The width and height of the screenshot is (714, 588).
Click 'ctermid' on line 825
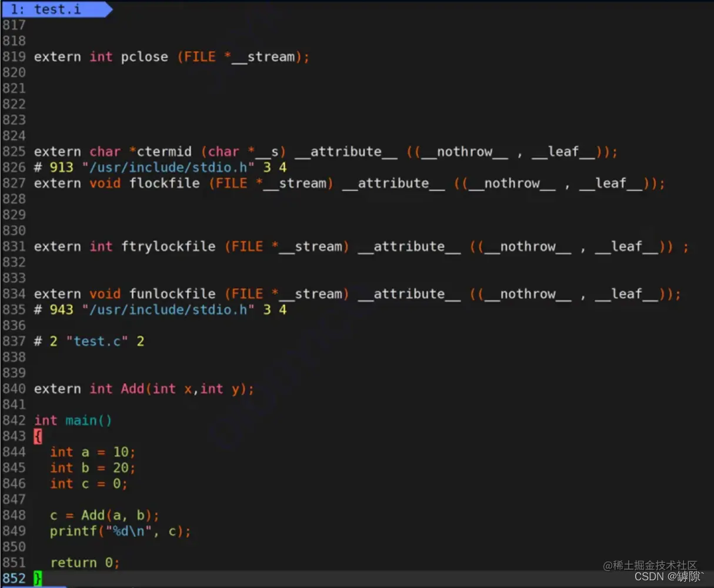tap(164, 152)
